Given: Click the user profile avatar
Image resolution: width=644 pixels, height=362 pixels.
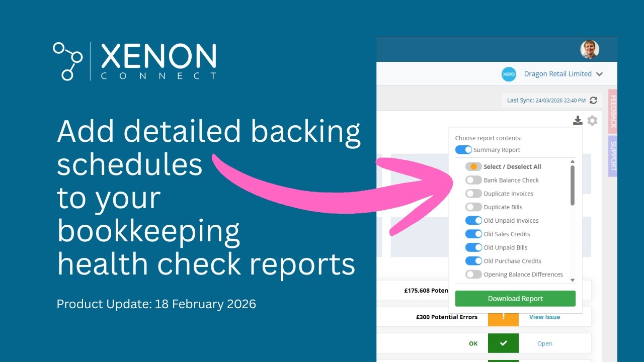Looking at the screenshot, I should (x=590, y=50).
